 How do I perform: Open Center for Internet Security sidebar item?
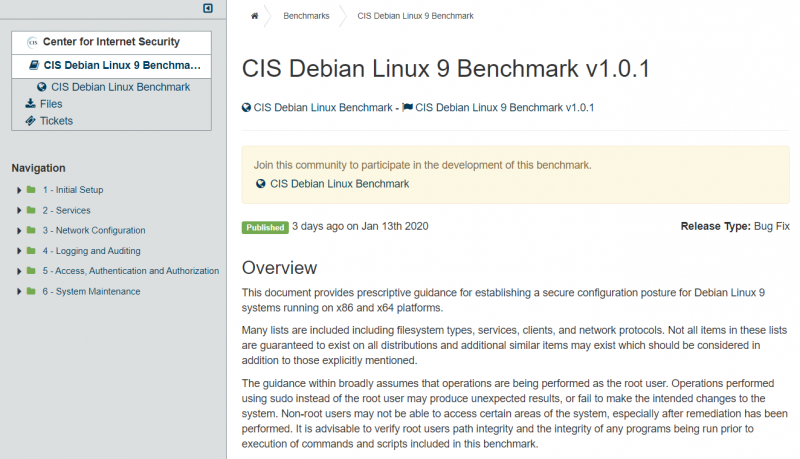pos(117,43)
